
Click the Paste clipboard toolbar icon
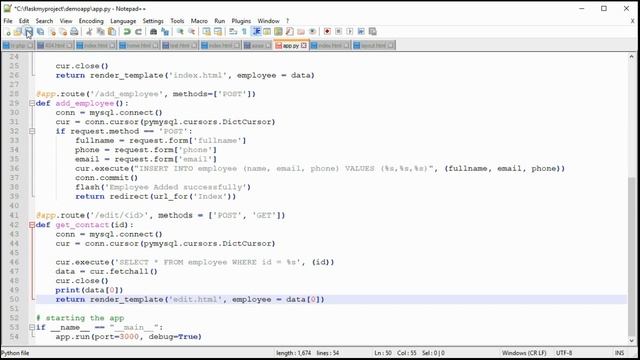tap(111, 32)
